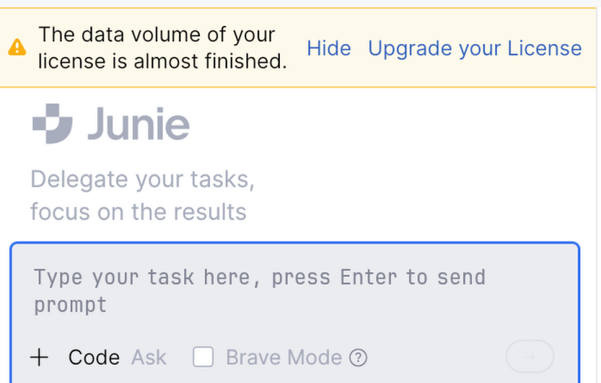Open the Brave Mode help question mark
The image size is (601, 383).
(358, 358)
